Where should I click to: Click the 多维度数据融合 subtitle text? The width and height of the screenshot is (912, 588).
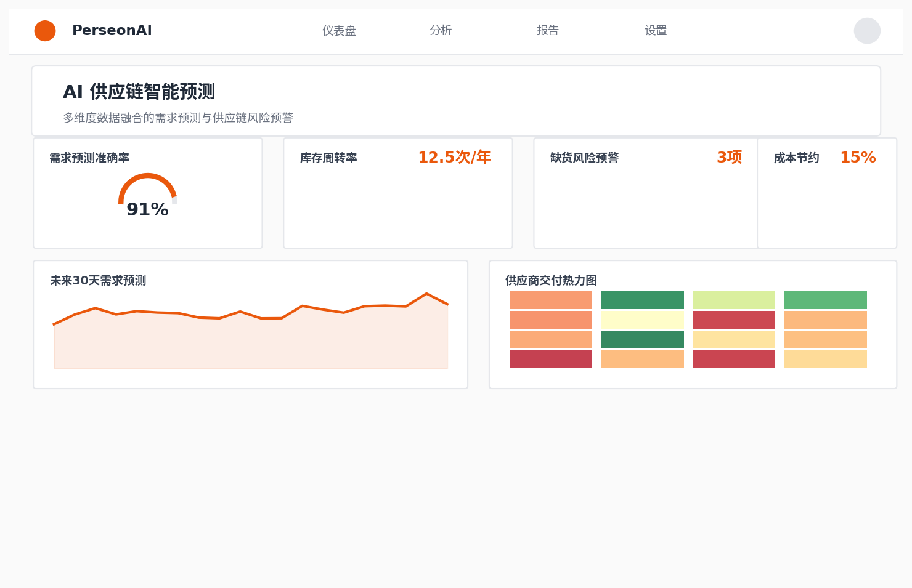pyautogui.click(x=178, y=118)
